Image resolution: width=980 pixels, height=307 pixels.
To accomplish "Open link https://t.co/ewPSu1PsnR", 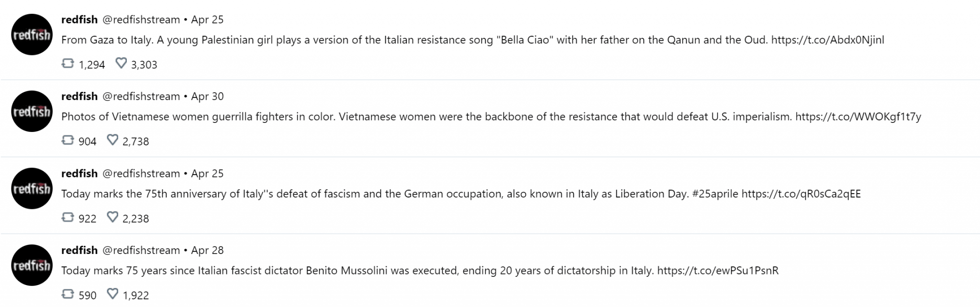I will point(718,271).
